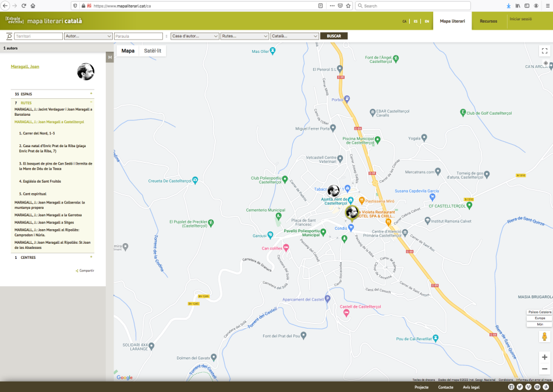Toggle fullscreen map view
Viewport: 553px width, 392px height.
click(544, 51)
